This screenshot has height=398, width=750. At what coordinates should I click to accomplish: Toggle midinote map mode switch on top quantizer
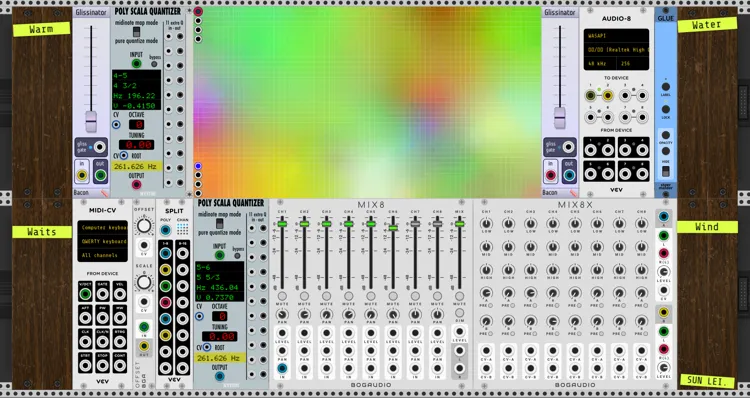pyautogui.click(x=136, y=32)
